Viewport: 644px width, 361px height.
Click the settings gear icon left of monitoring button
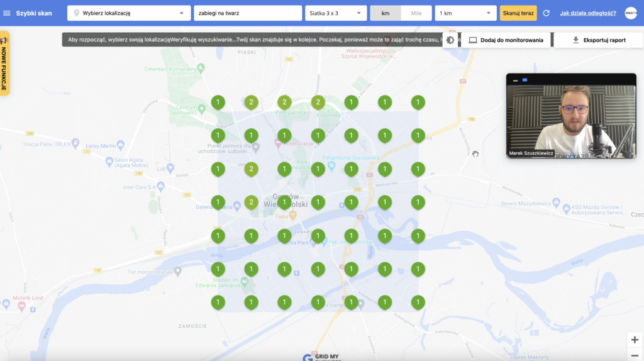pyautogui.click(x=450, y=40)
